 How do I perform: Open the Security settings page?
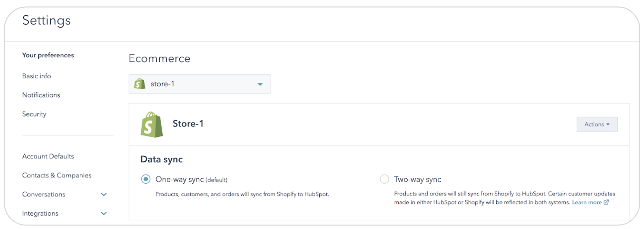[x=34, y=114]
